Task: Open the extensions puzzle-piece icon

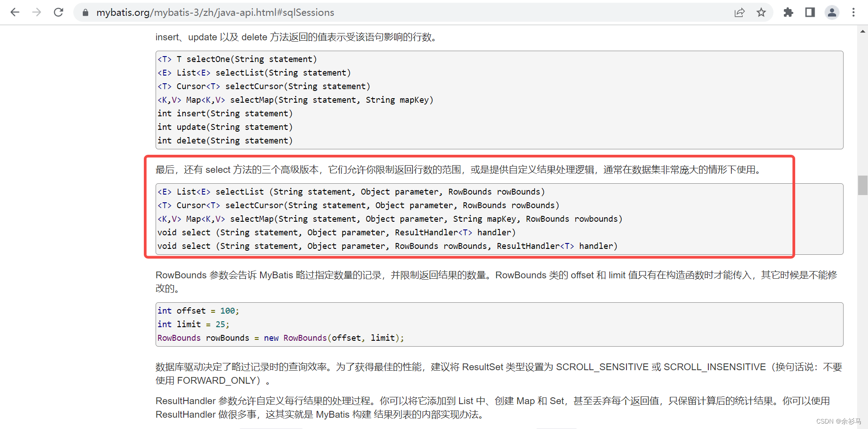Action: [x=788, y=13]
